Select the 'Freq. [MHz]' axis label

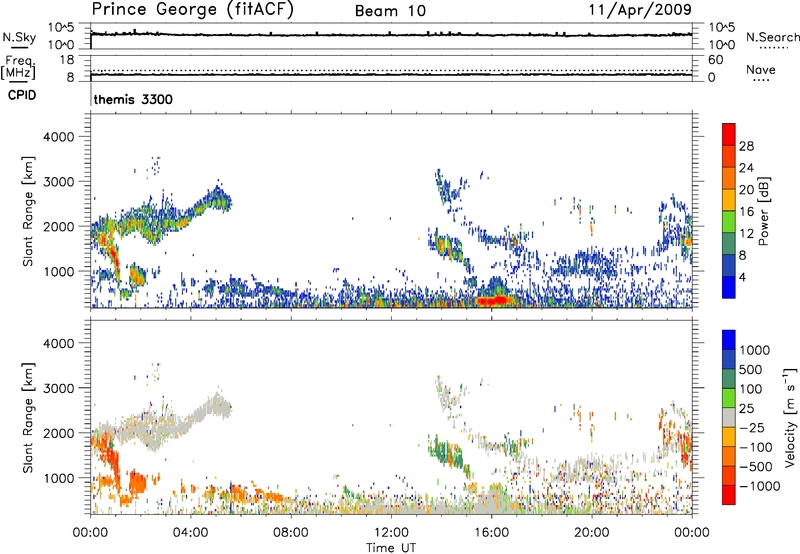[18, 67]
